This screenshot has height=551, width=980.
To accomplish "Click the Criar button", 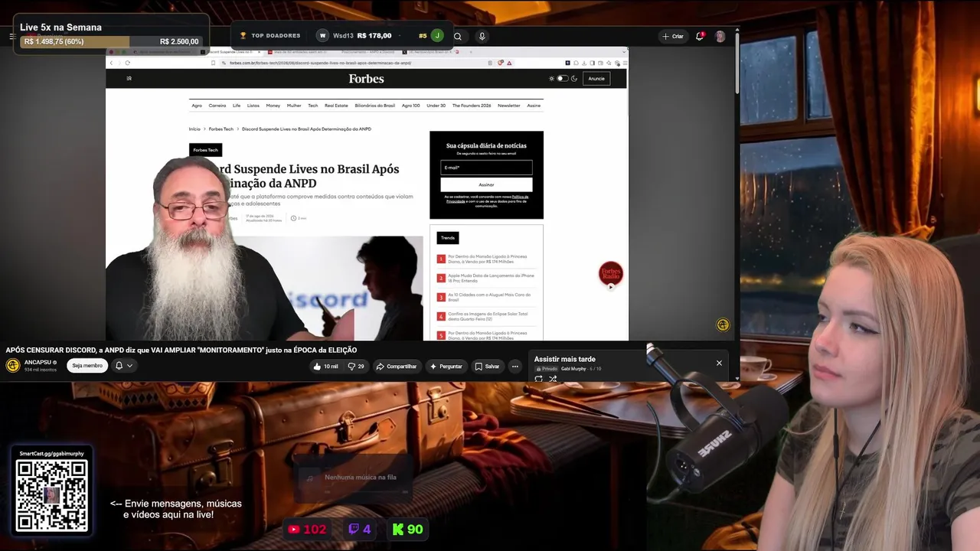I will [673, 36].
